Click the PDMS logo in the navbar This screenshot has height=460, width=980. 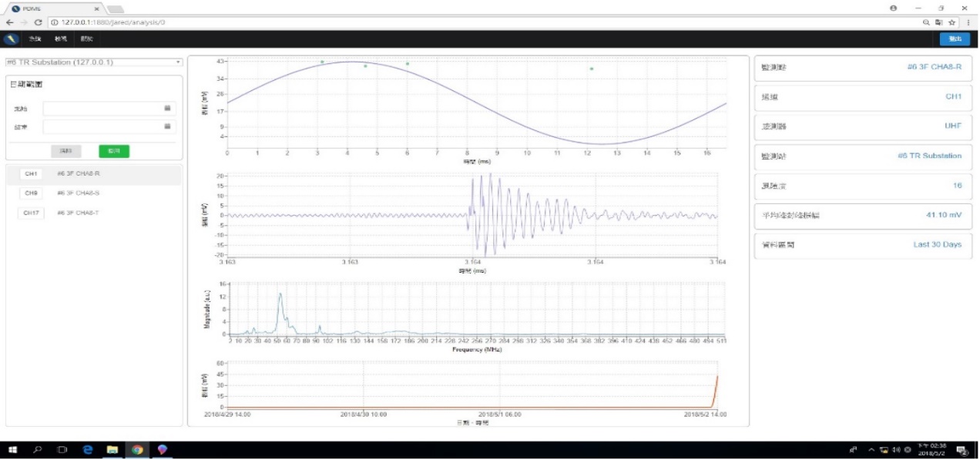[11, 39]
